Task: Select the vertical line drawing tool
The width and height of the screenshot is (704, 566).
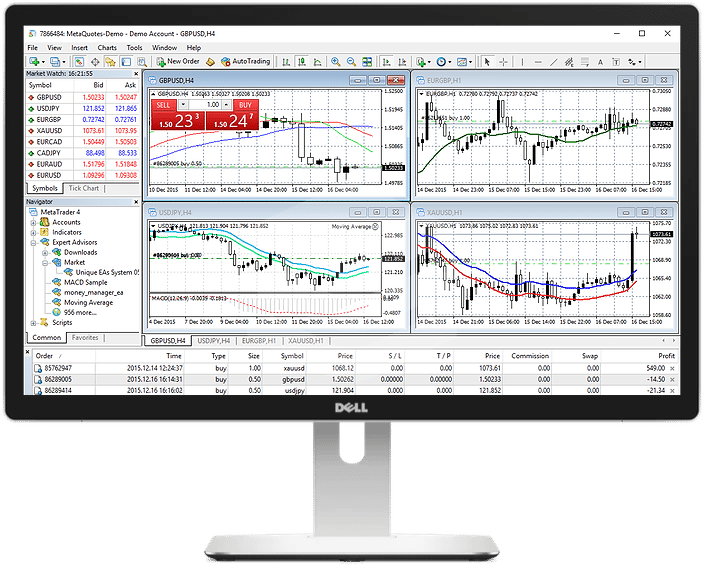Action: pyautogui.click(x=522, y=61)
